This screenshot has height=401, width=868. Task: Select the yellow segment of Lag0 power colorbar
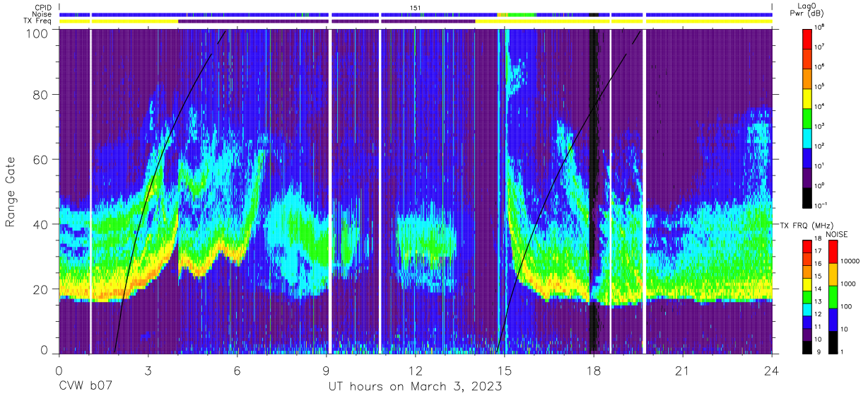(x=808, y=98)
